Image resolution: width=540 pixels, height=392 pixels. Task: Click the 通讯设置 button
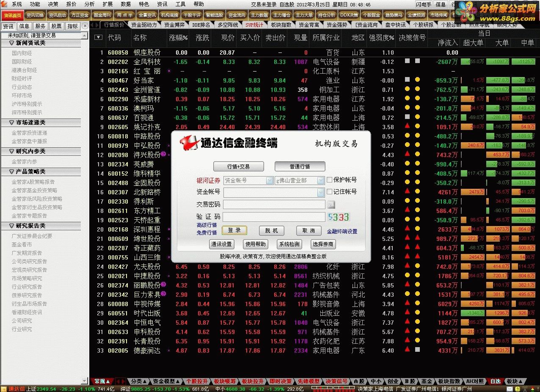pos(222,244)
